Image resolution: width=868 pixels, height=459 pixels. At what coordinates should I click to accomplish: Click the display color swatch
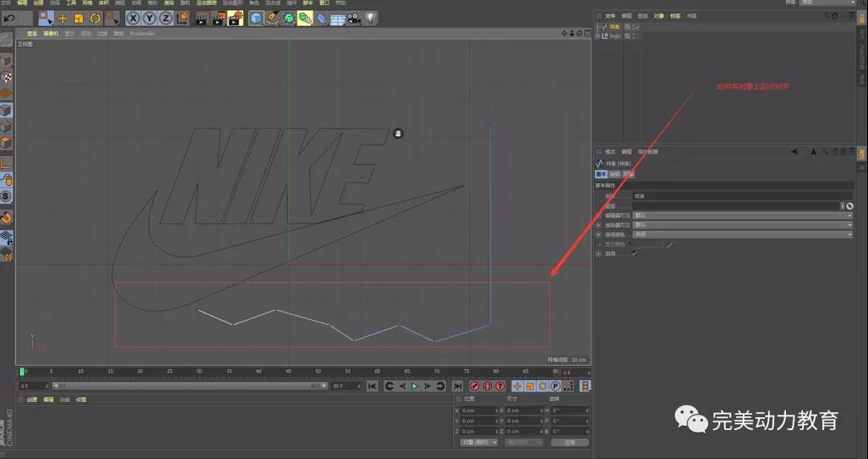pos(649,244)
